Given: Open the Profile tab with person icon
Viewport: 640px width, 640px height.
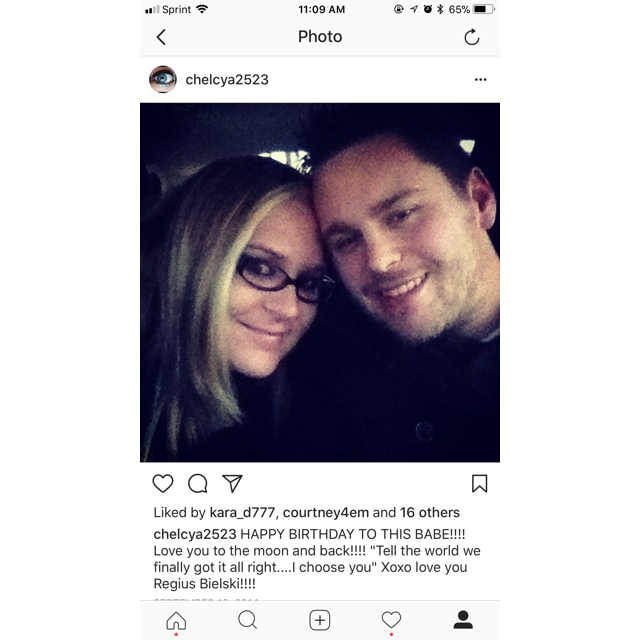Looking at the screenshot, I should pos(463,620).
